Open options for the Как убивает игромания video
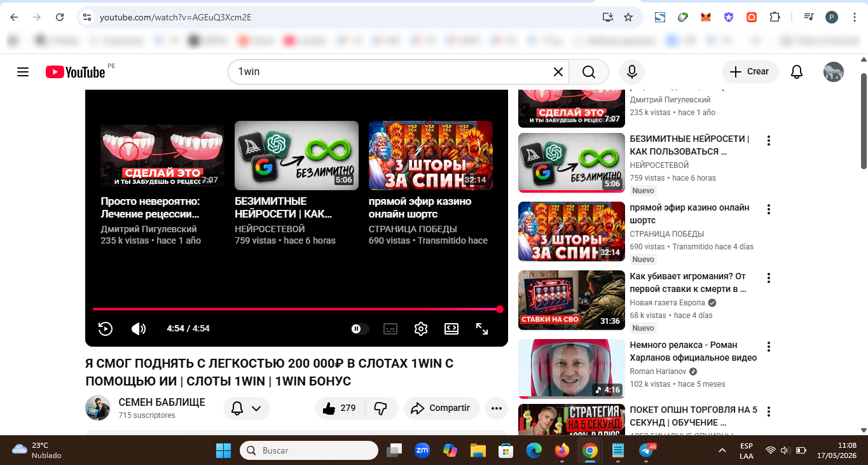This screenshot has height=465, width=868. (768, 278)
